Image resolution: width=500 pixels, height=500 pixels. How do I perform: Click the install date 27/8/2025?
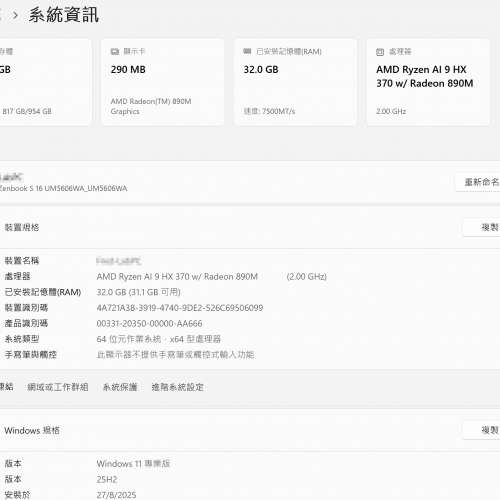click(116, 495)
